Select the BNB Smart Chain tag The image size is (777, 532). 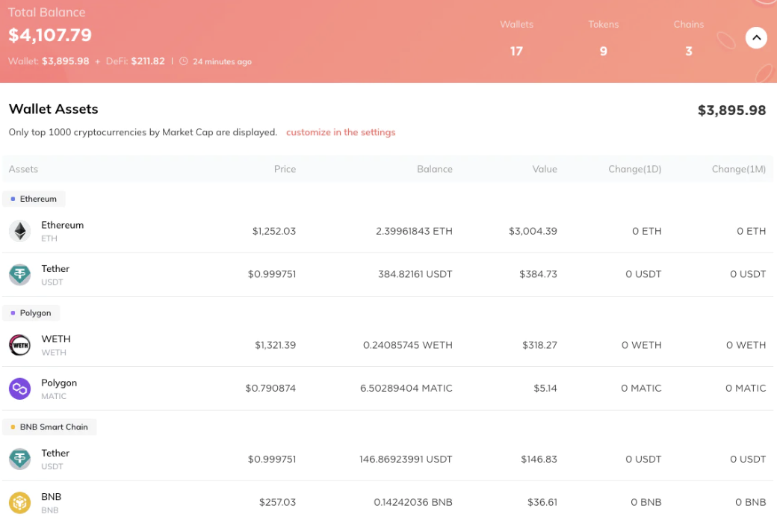click(x=49, y=427)
